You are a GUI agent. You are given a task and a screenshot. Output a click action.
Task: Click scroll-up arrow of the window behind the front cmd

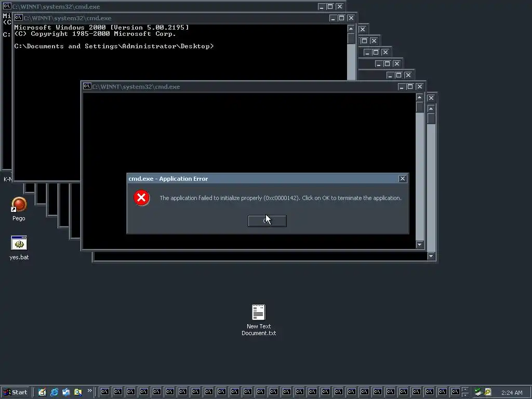(431, 109)
